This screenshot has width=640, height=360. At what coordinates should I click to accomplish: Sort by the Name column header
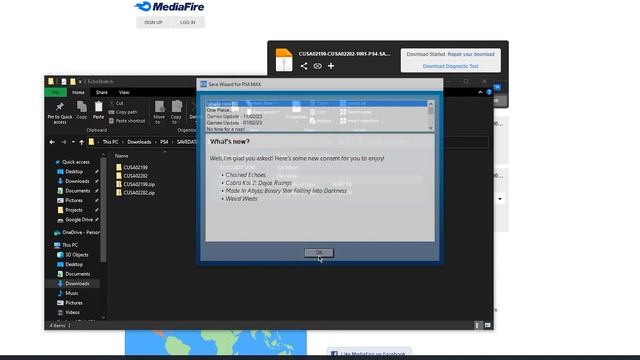point(122,156)
